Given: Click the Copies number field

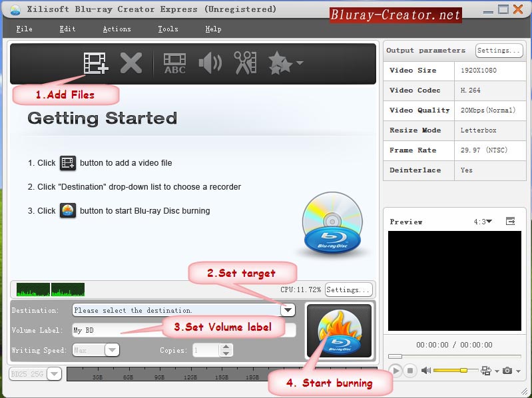Looking at the screenshot, I should coord(206,350).
